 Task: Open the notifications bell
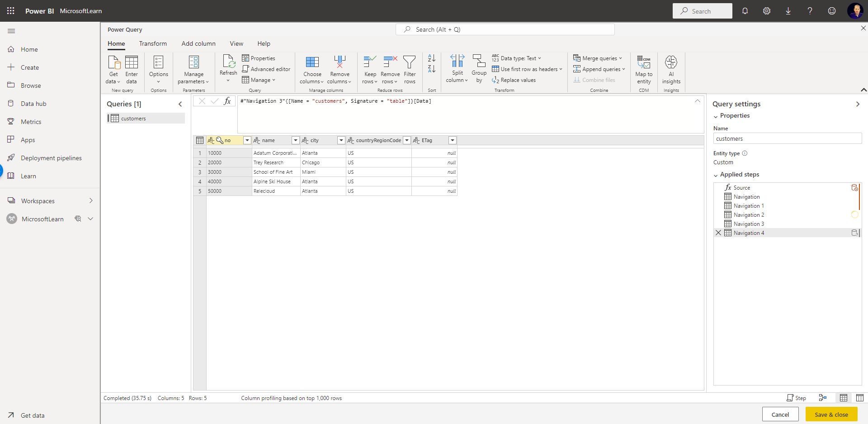coord(745,11)
